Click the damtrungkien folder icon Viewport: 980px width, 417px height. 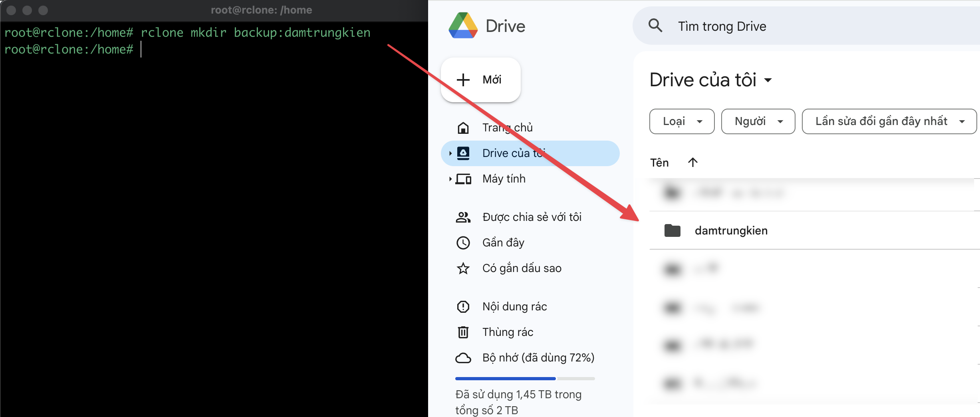pyautogui.click(x=673, y=230)
